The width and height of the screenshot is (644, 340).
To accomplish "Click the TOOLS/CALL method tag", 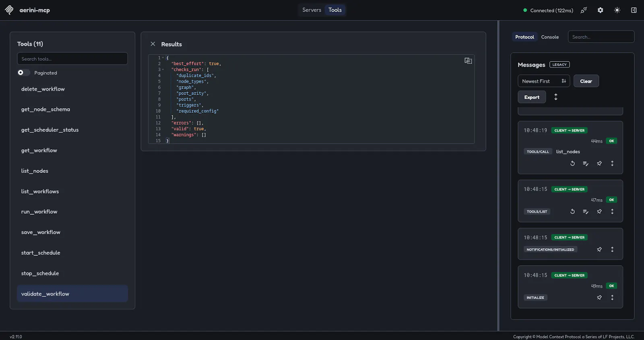I will click(x=538, y=152).
